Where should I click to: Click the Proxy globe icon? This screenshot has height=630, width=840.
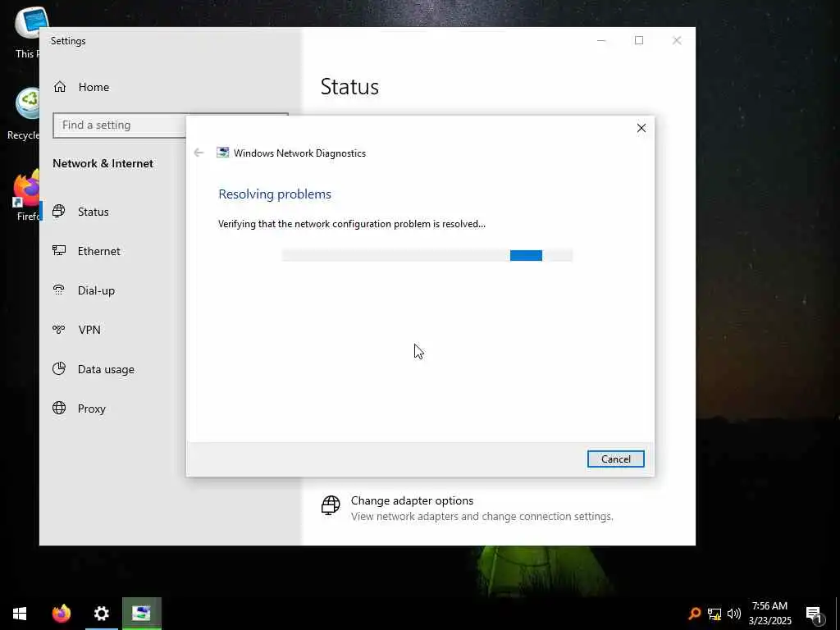coord(59,409)
